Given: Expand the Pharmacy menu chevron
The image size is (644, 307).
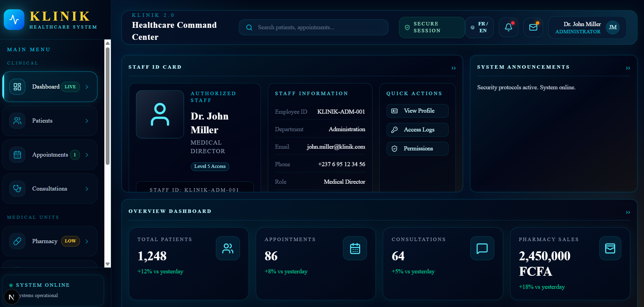Looking at the screenshot, I should click(x=87, y=241).
